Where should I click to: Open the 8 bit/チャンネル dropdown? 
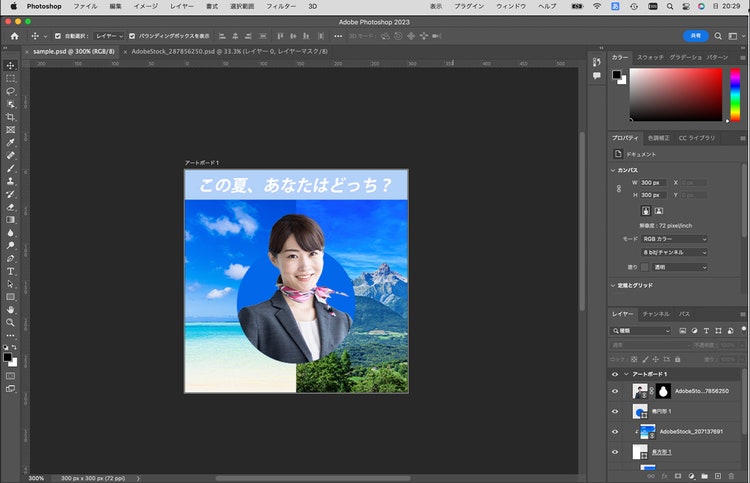[x=674, y=252]
